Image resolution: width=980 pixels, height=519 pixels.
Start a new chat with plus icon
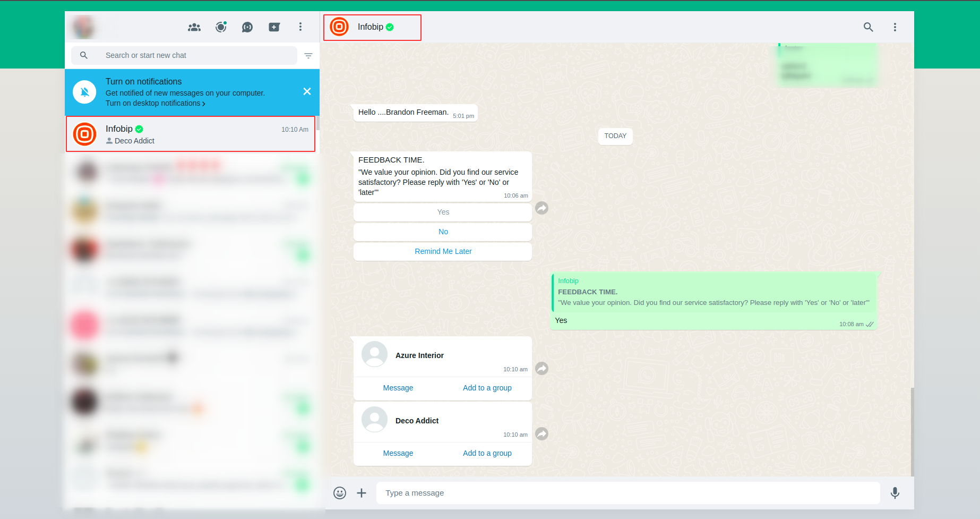click(274, 27)
